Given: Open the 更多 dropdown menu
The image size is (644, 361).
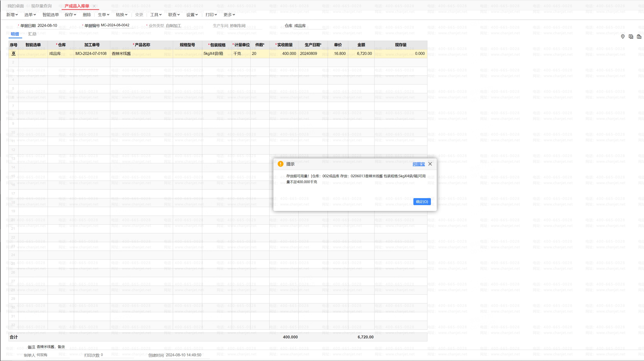Looking at the screenshot, I should pyautogui.click(x=229, y=15).
